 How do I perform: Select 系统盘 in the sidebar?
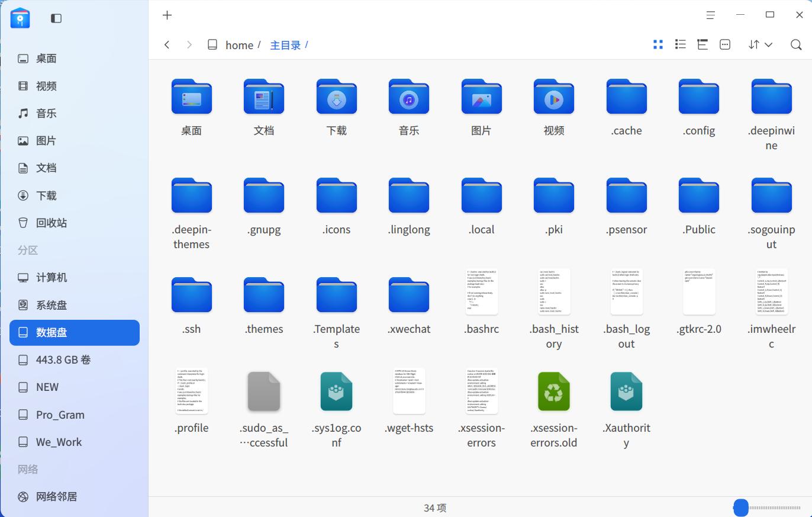[75, 305]
